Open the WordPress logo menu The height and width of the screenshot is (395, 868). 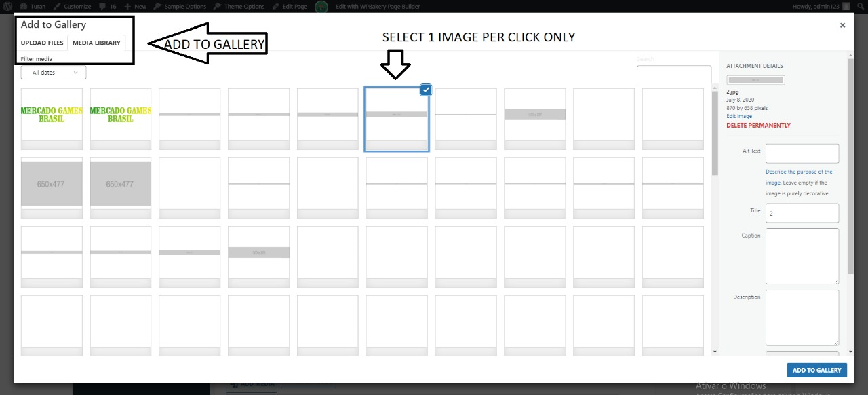coord(7,6)
